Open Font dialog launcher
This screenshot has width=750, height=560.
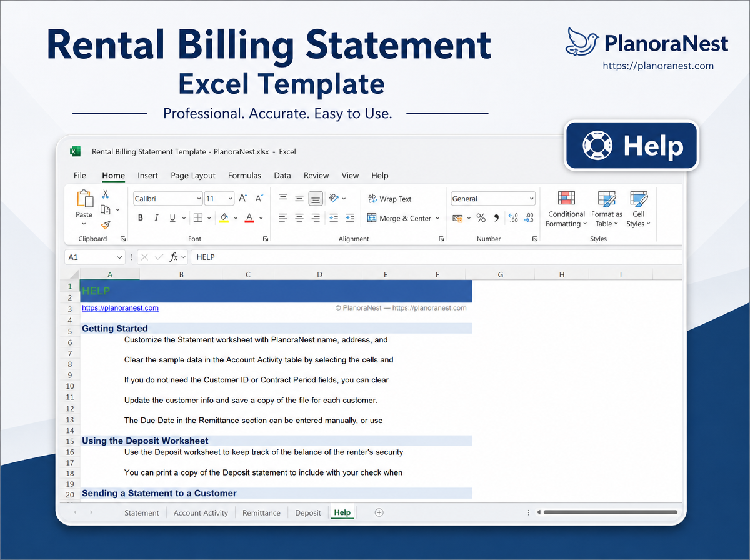(x=266, y=239)
